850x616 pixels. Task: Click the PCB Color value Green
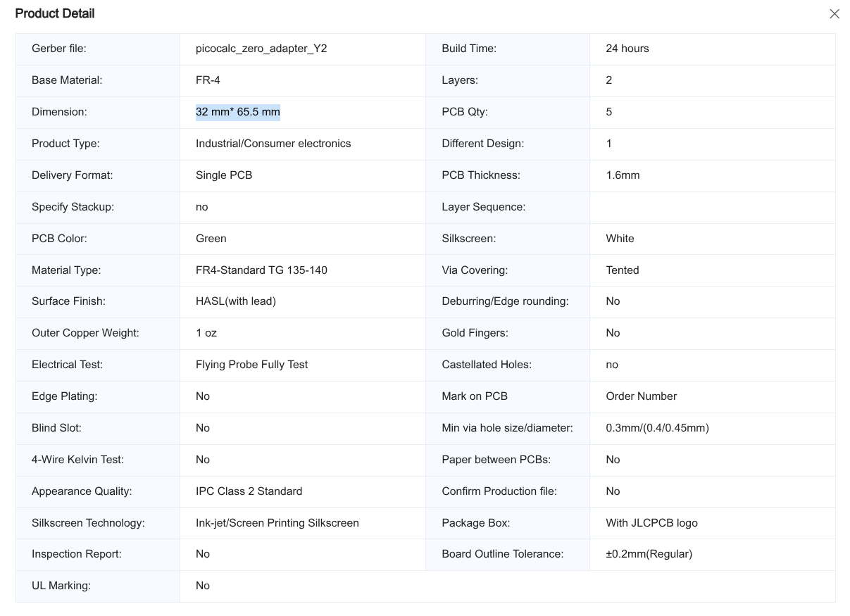tap(211, 239)
